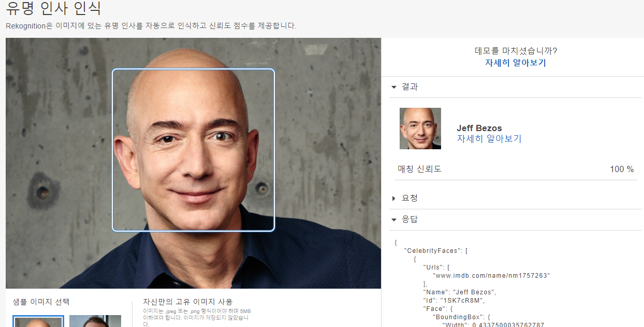The image size is (644, 327).
Task: Click the "Width" JSON value line
Action: tap(493, 325)
